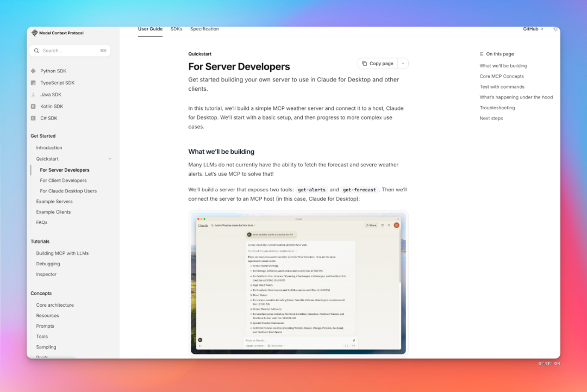Open the Sampling concept page

[x=46, y=347]
